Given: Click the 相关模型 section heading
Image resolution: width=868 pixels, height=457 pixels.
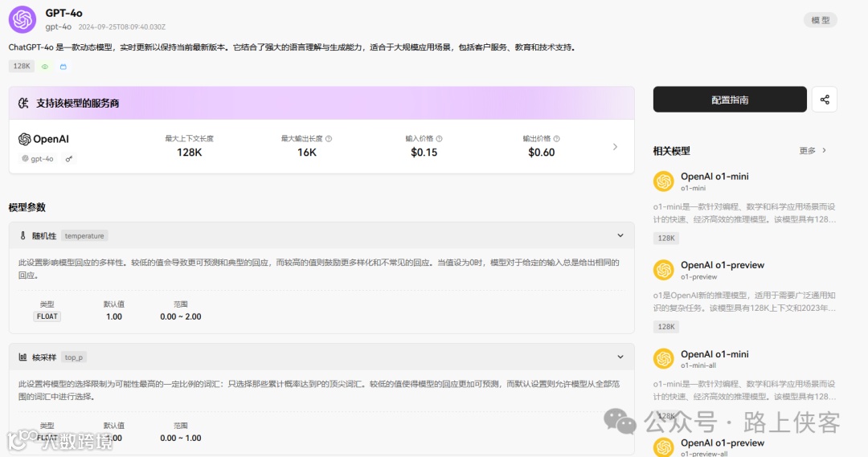Looking at the screenshot, I should click(x=671, y=150).
